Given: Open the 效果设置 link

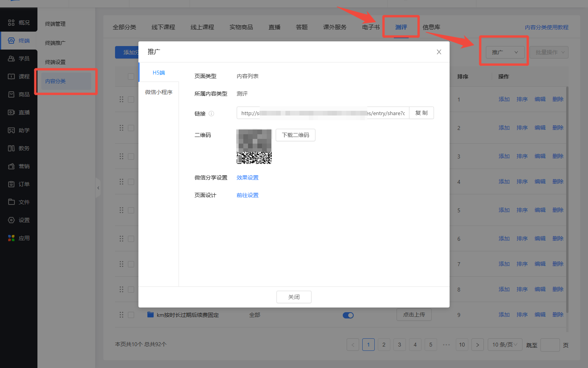Looking at the screenshot, I should pos(247,178).
